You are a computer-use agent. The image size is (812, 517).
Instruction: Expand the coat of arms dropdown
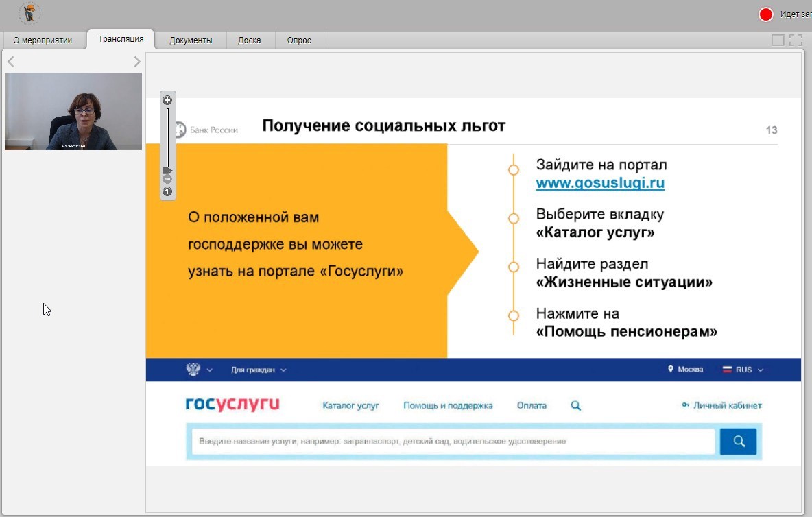pos(200,370)
